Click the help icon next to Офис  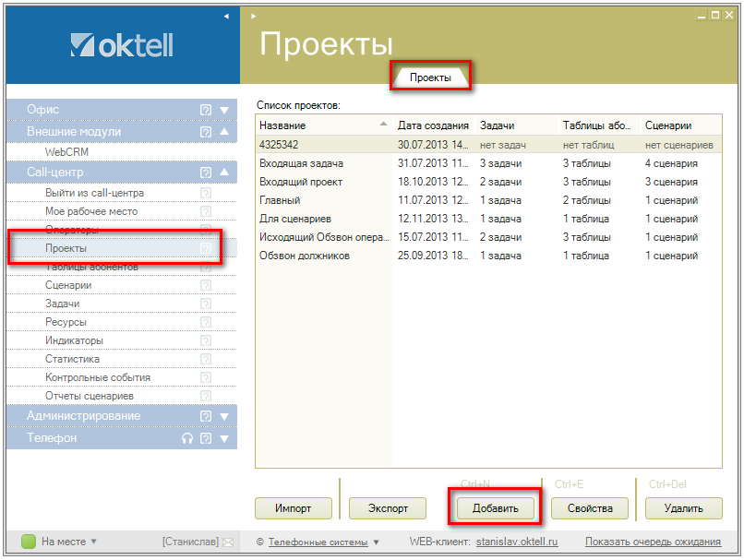tap(206, 110)
